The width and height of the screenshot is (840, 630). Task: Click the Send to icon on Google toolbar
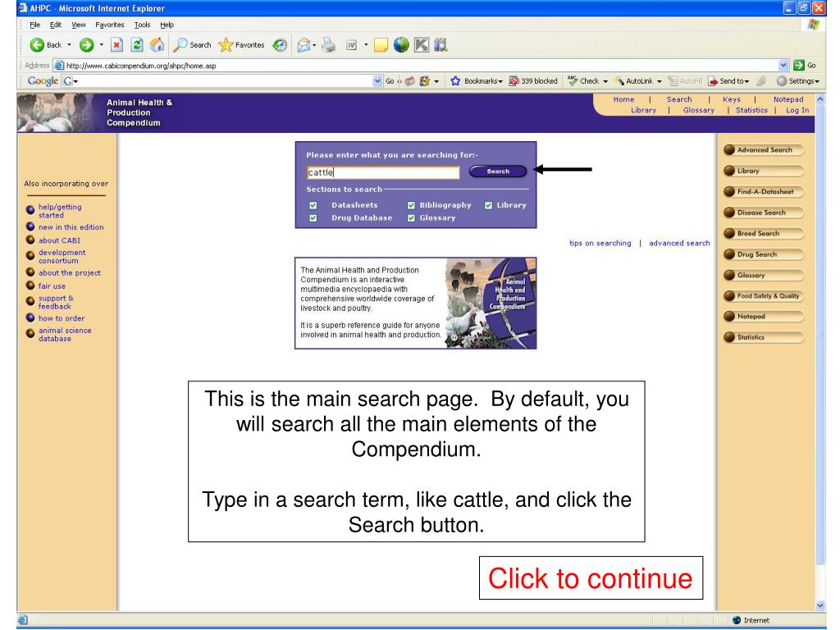pos(713,81)
